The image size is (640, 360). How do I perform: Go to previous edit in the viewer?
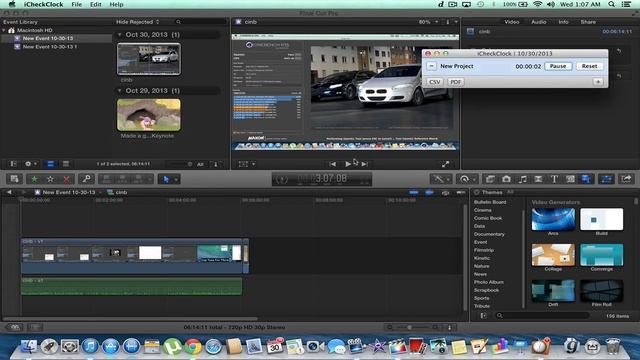[x=333, y=164]
